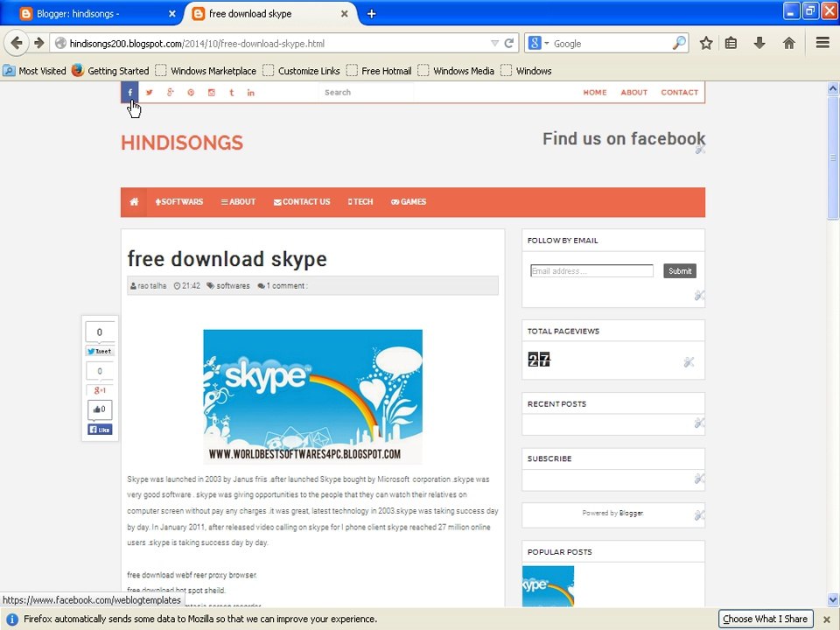Open the Instagram icon in the top bar
Image resolution: width=840 pixels, height=630 pixels.
pos(212,92)
